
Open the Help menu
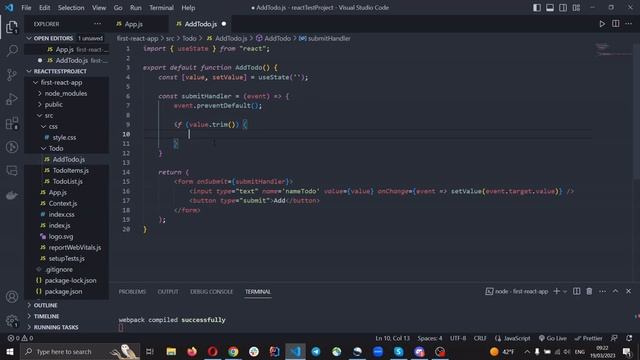(x=188, y=8)
